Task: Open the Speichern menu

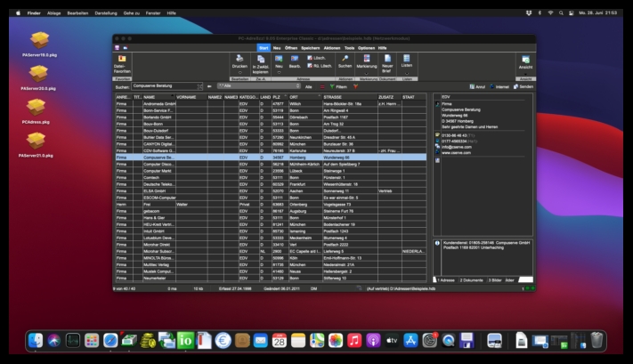Action: [311, 48]
